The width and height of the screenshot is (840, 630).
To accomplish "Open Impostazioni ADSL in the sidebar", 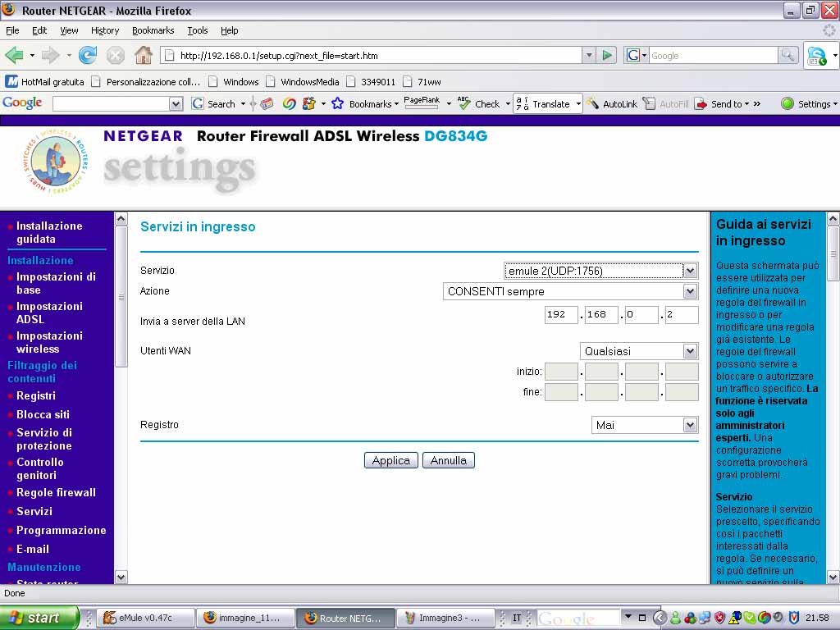I will tap(49, 313).
